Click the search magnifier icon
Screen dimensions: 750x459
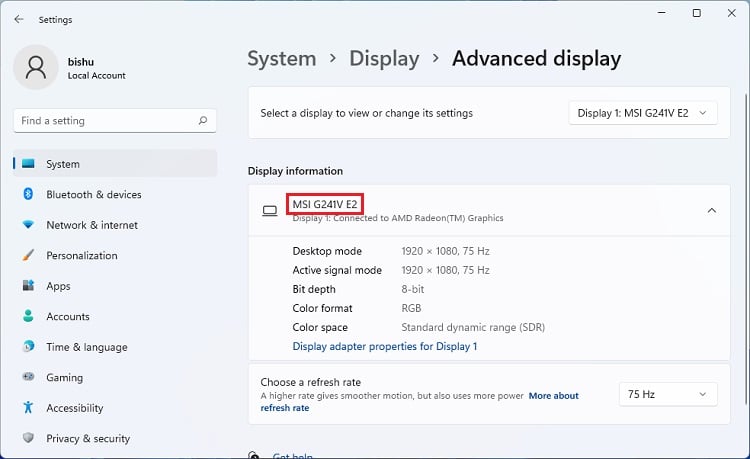tap(203, 121)
